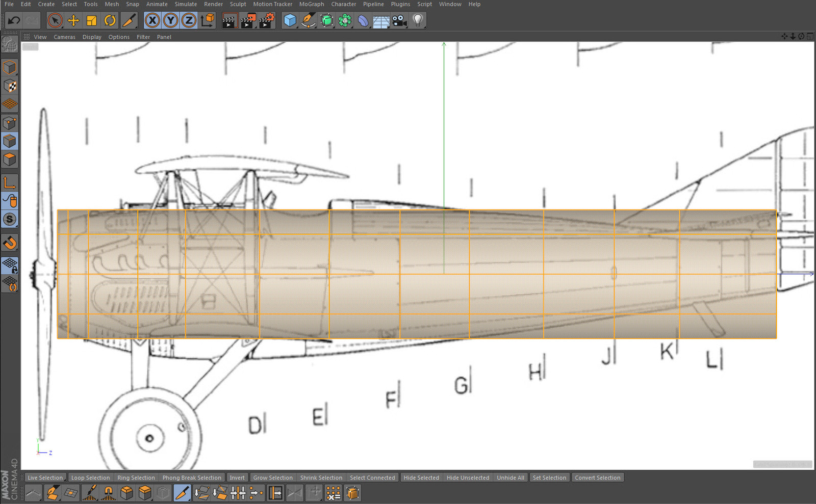Open viewport Options menu

click(119, 37)
